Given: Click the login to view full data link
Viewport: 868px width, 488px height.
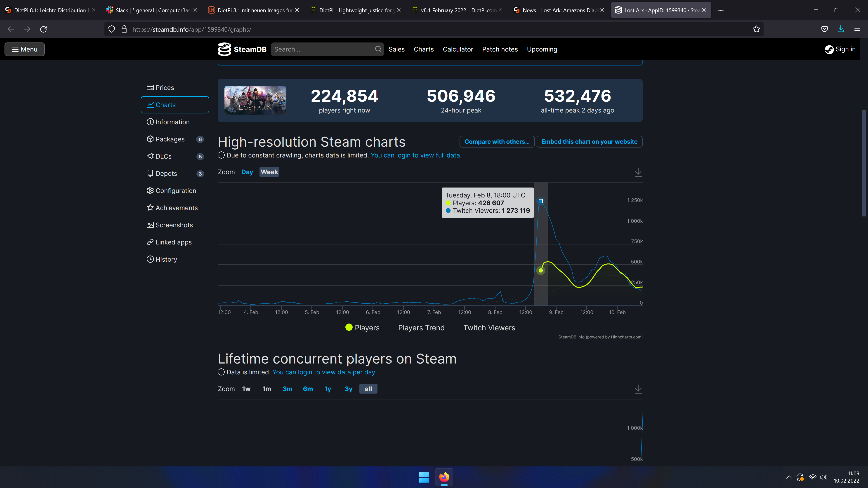Looking at the screenshot, I should (x=416, y=155).
